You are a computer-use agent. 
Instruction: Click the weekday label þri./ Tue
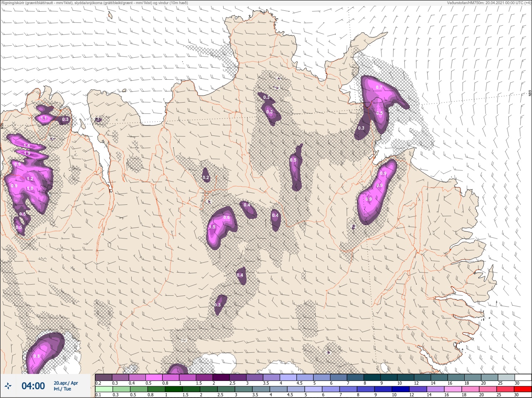pos(62,389)
